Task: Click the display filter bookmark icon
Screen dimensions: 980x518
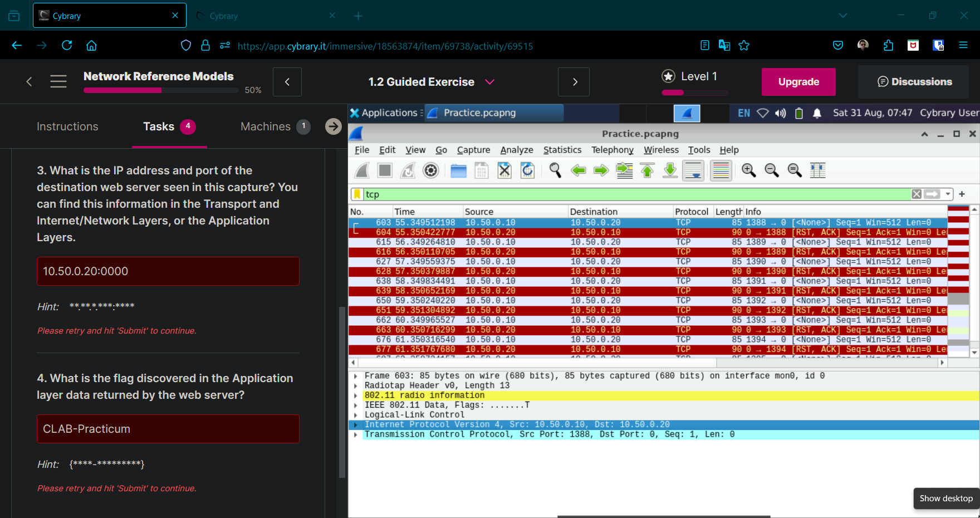Action: coord(357,194)
